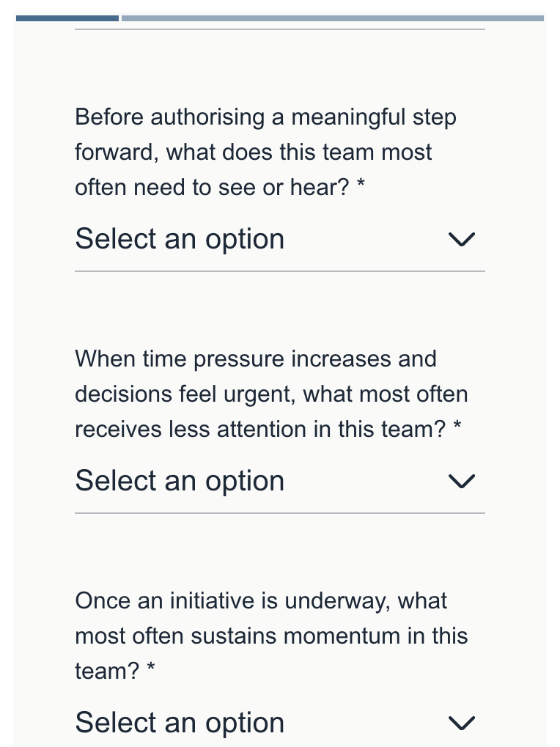Image resolution: width=560 pixels, height=747 pixels.
Task: Click the underline below the second dropdown field
Action: point(279,513)
